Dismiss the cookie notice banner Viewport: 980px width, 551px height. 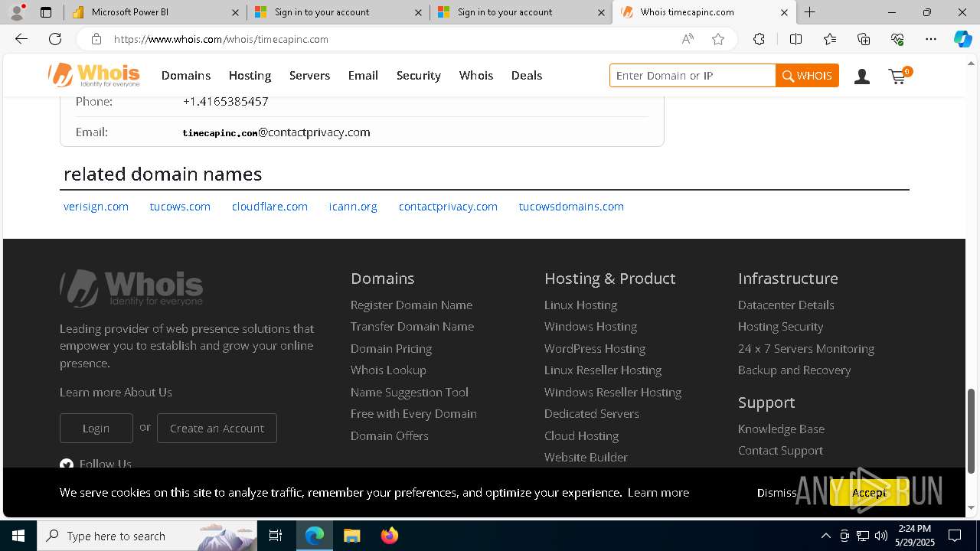click(776, 493)
